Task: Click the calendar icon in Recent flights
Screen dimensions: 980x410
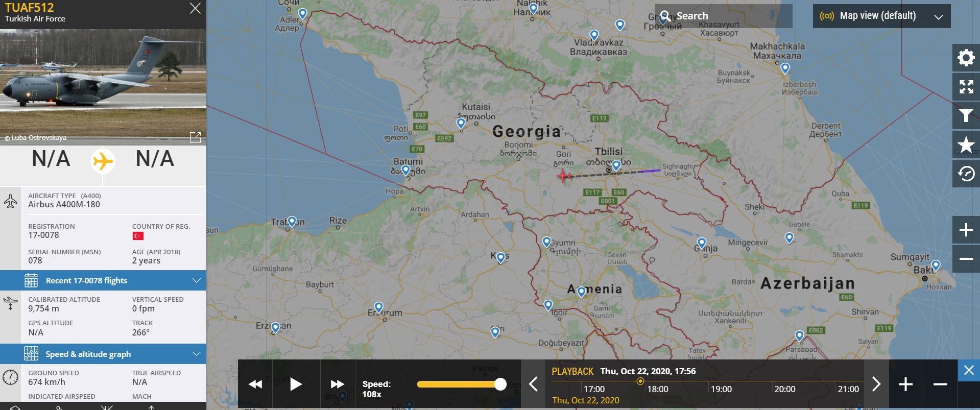Action: click(31, 280)
